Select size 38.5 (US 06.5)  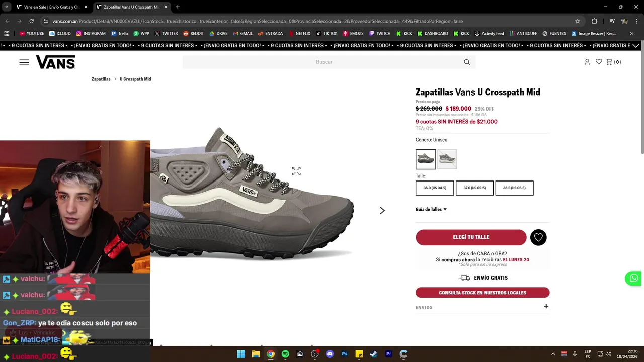pyautogui.click(x=514, y=188)
